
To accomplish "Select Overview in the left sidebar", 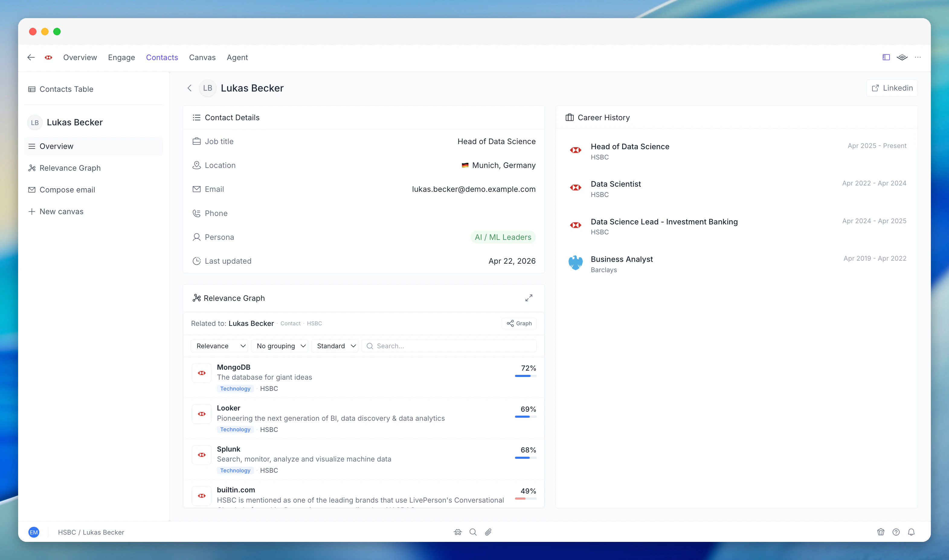I will point(94,146).
